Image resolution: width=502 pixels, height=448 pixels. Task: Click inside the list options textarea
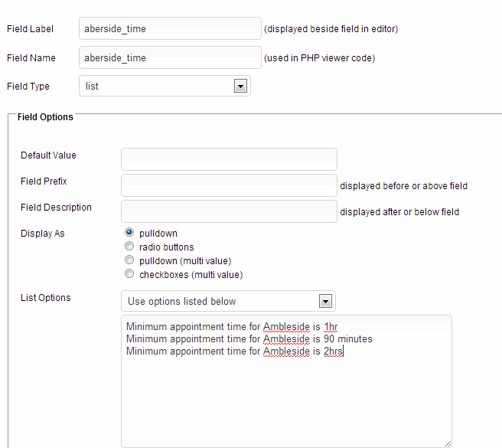coord(286,398)
